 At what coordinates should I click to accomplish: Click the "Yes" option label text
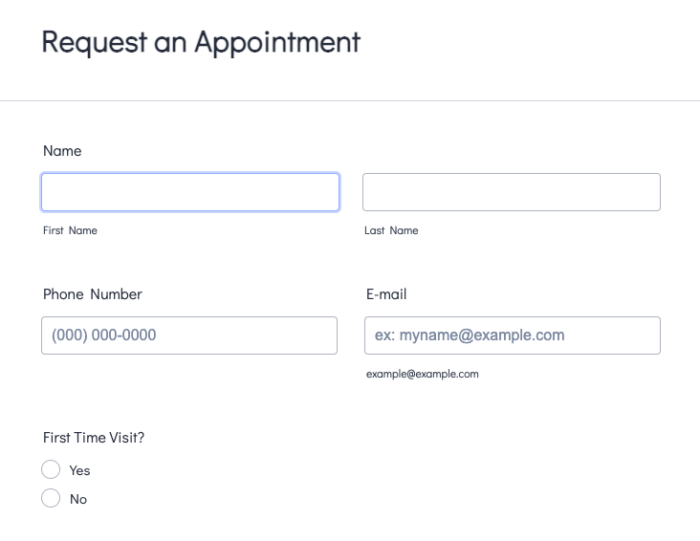80,470
